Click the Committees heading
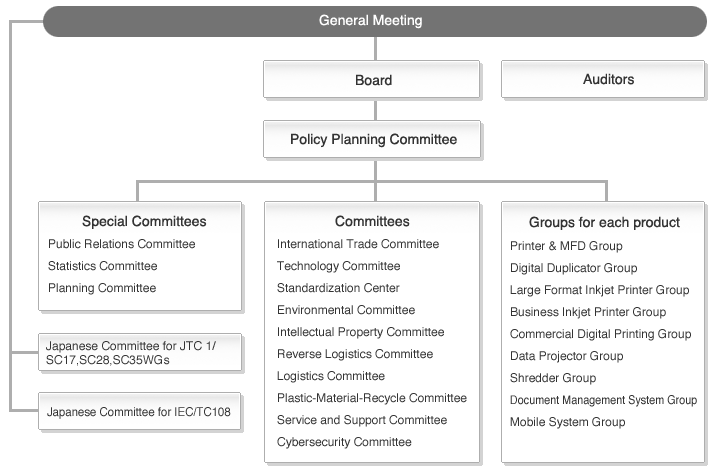Viewport: 716px width, 466px height. (x=372, y=221)
